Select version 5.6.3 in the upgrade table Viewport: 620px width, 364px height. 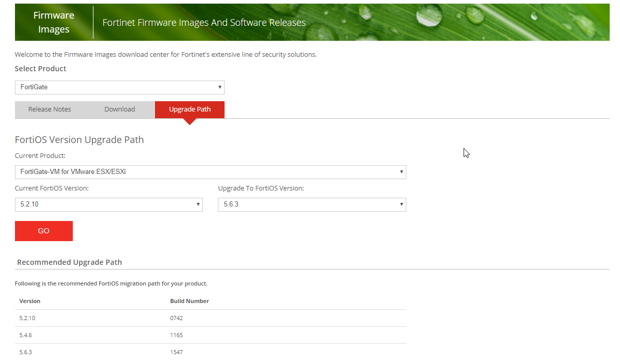(26, 352)
